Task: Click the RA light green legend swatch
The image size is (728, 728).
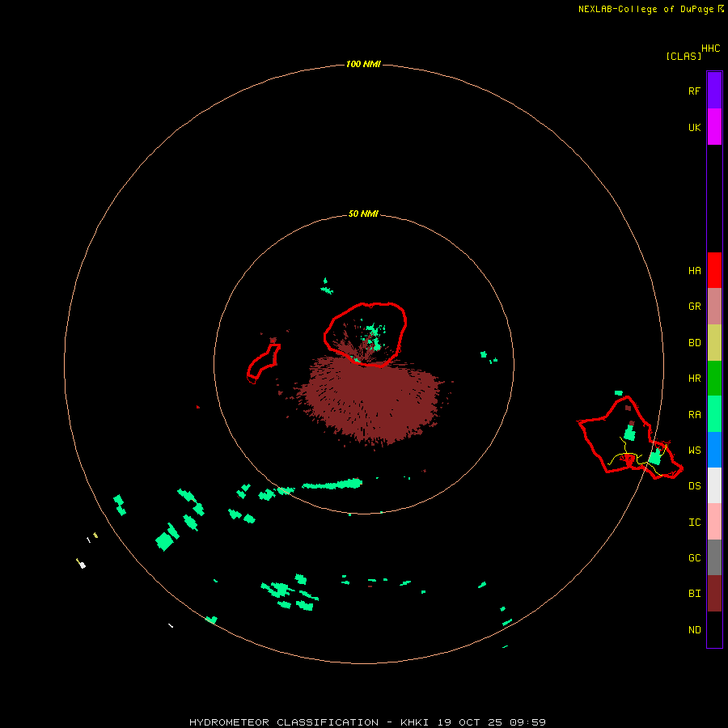Action: click(714, 414)
